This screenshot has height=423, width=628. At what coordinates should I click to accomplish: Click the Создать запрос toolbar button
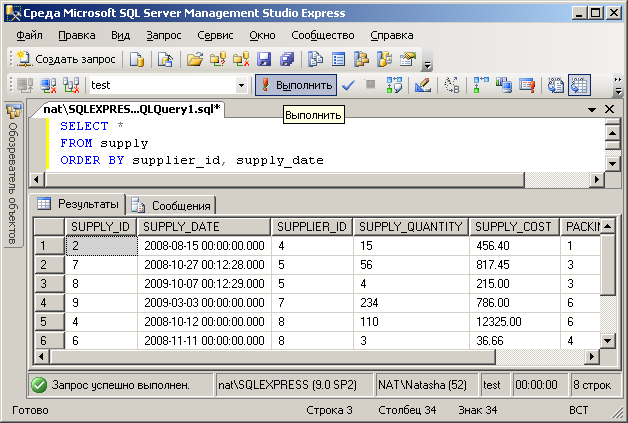[x=66, y=59]
